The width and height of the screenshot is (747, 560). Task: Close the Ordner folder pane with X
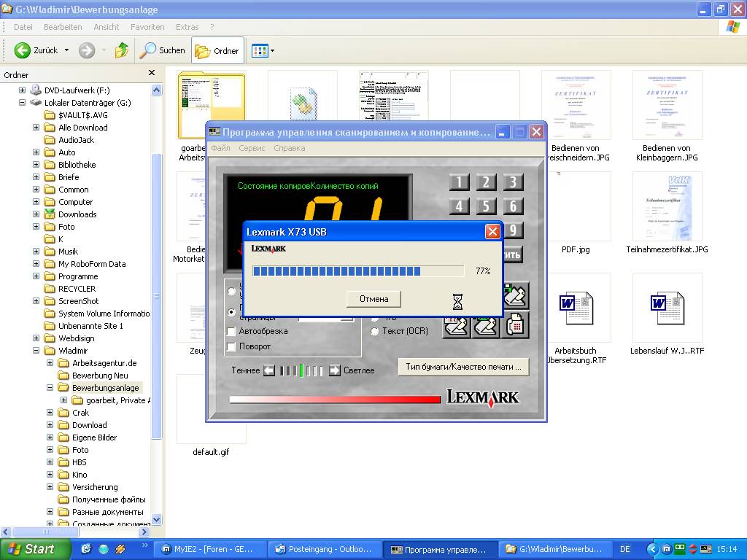pyautogui.click(x=152, y=73)
